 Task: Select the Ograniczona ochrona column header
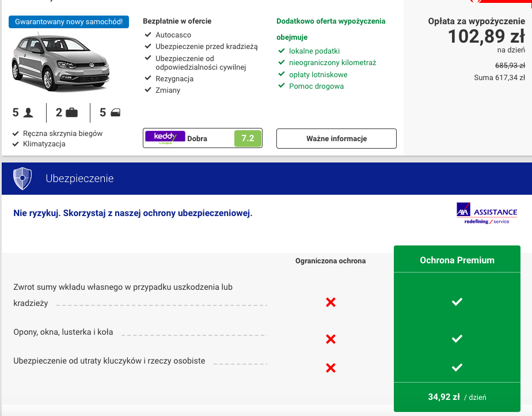coord(330,261)
